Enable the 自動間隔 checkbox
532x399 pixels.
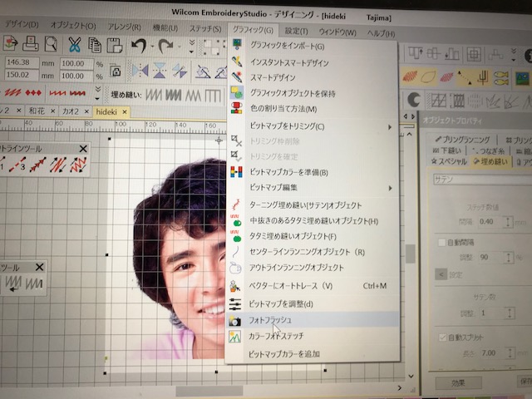tap(441, 242)
